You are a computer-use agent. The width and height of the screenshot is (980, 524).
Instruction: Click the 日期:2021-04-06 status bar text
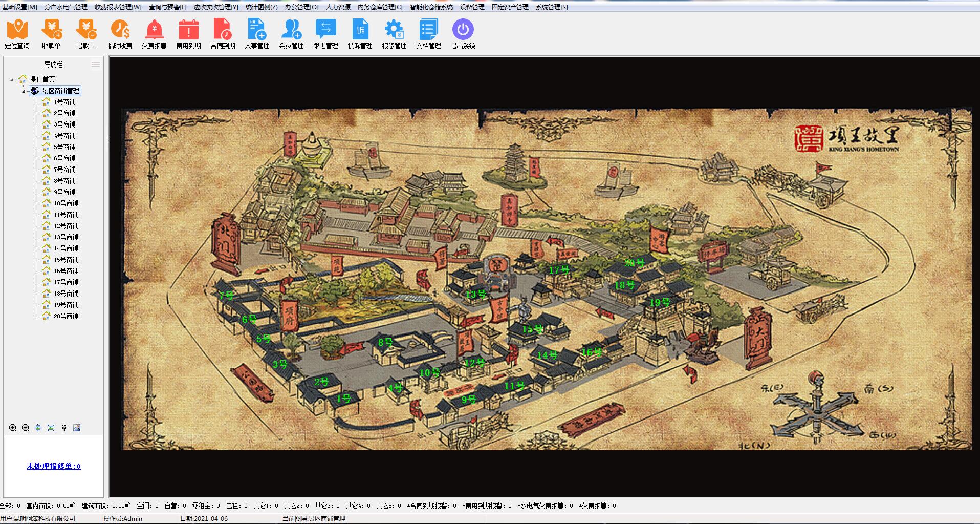tap(204, 518)
